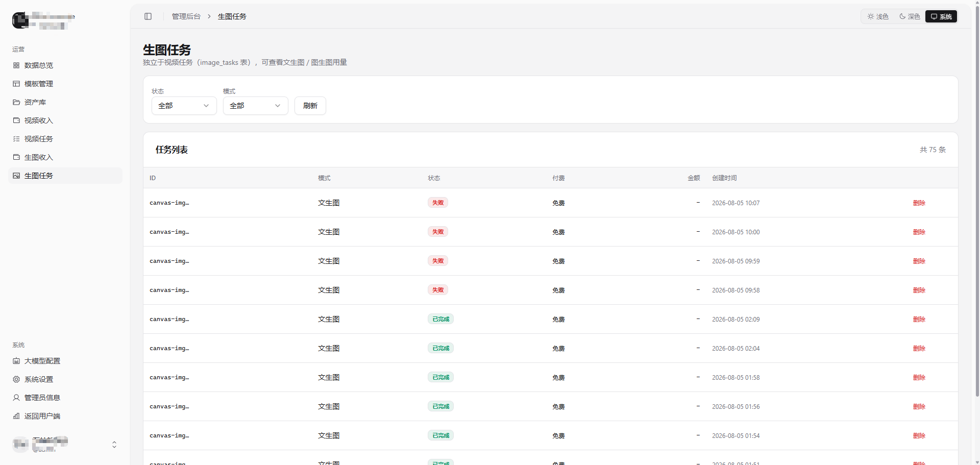The image size is (980, 465).
Task: Click the 状态 column header in the table
Action: (434, 178)
